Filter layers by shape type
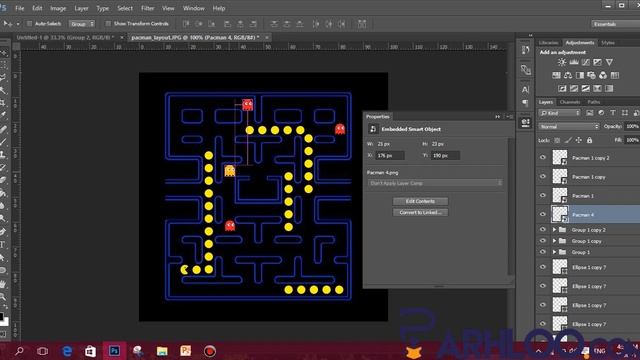 coord(624,113)
